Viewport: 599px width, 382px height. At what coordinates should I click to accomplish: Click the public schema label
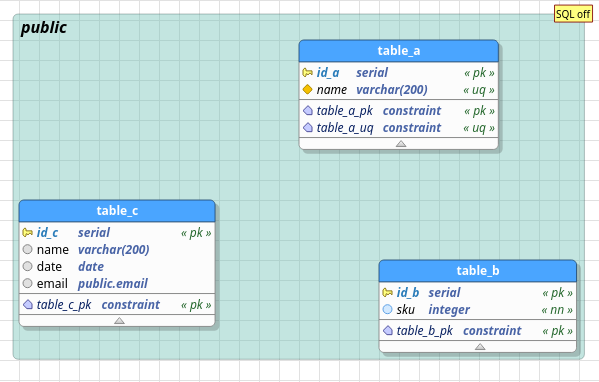tap(44, 28)
